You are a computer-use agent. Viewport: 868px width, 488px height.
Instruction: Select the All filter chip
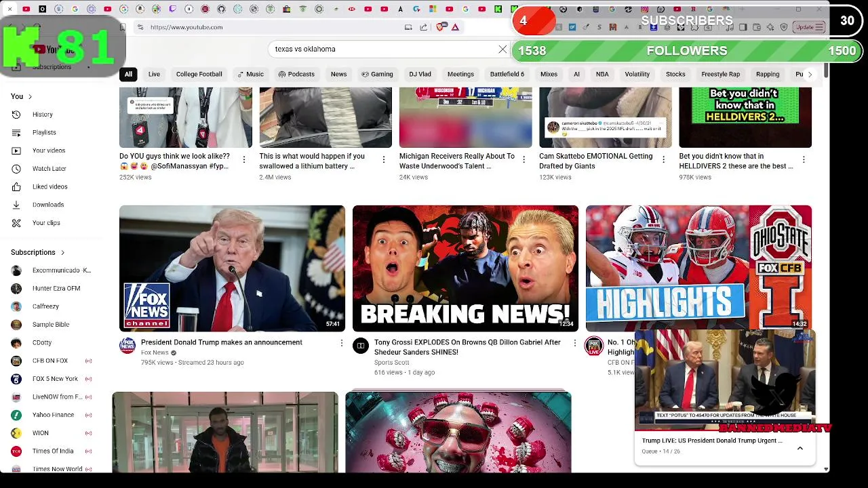pos(128,74)
